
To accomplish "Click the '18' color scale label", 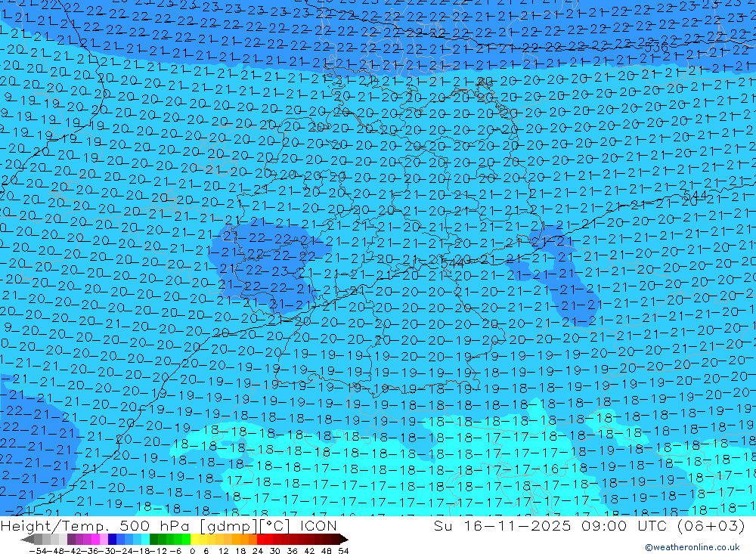I will [240, 551].
